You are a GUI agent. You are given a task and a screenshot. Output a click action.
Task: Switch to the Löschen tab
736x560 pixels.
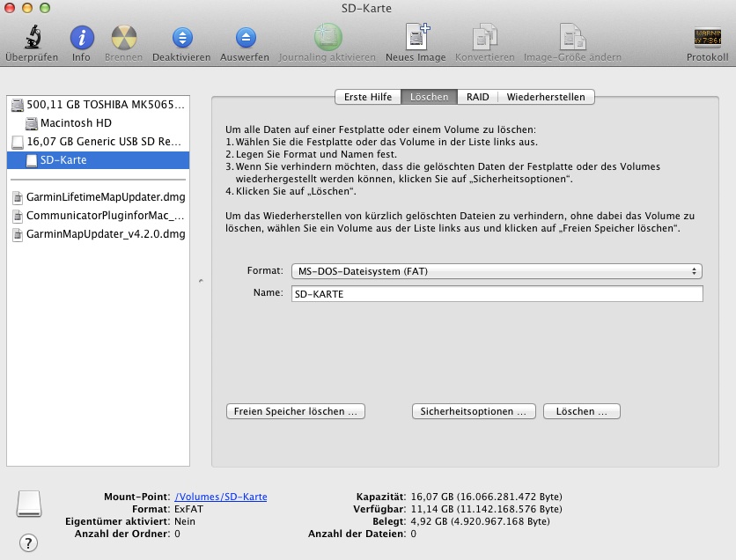(429, 97)
